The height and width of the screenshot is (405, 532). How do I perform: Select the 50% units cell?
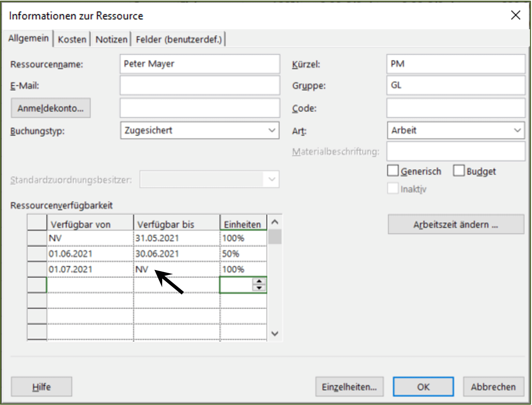(243, 254)
